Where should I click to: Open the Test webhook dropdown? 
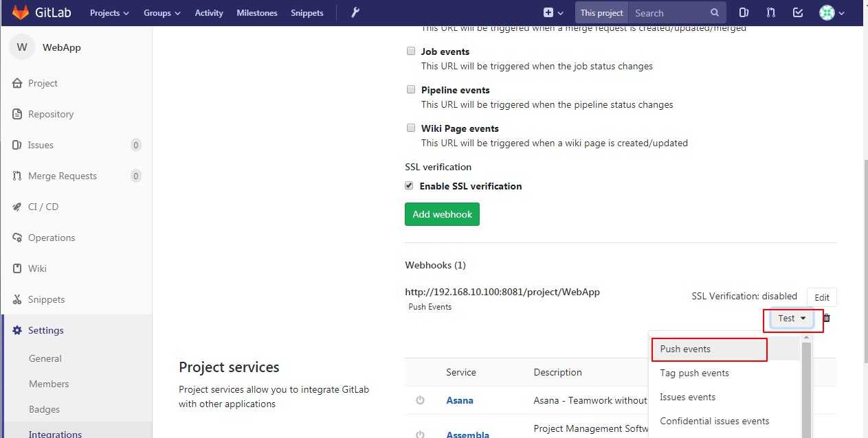pos(792,319)
